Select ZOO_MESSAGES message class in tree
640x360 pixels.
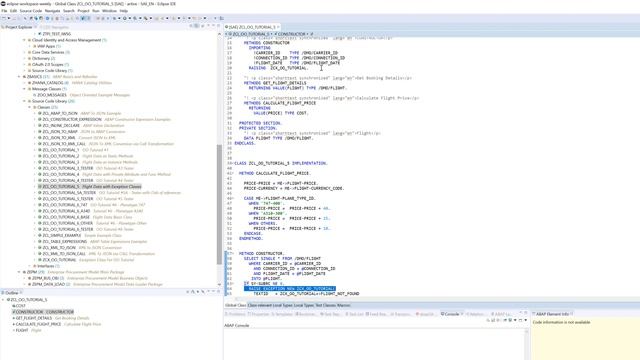click(52, 95)
